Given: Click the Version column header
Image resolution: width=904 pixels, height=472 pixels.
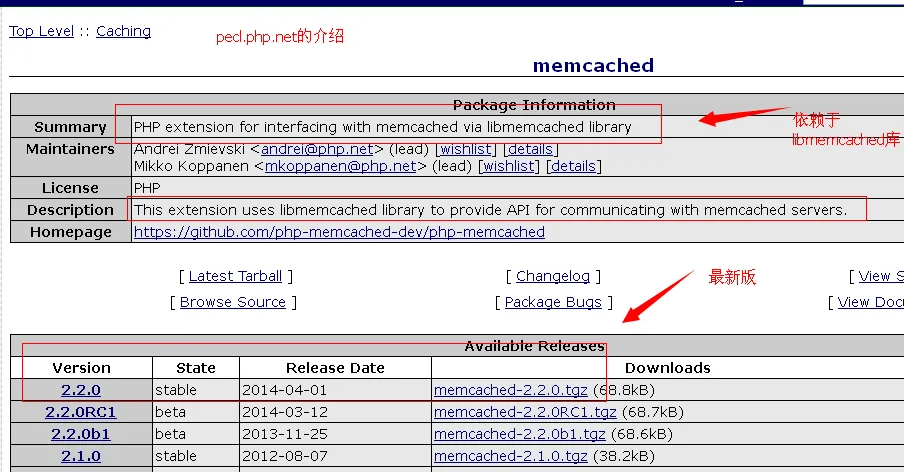Looking at the screenshot, I should 81,368.
